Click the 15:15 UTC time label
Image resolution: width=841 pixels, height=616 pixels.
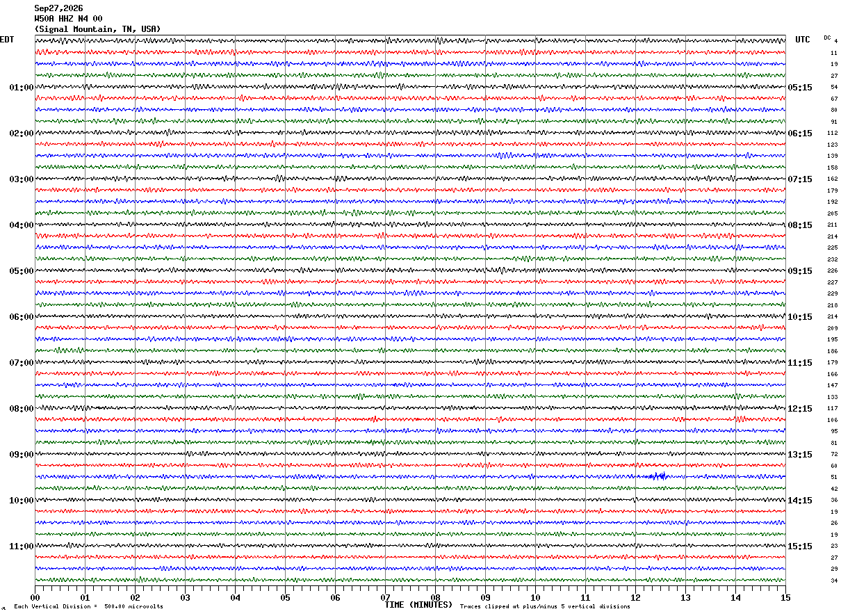point(800,546)
